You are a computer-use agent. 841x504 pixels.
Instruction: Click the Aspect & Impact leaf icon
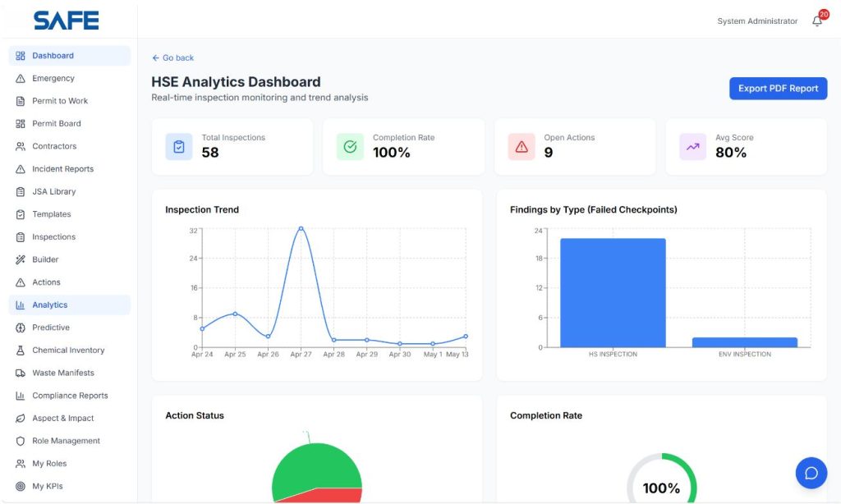point(21,418)
